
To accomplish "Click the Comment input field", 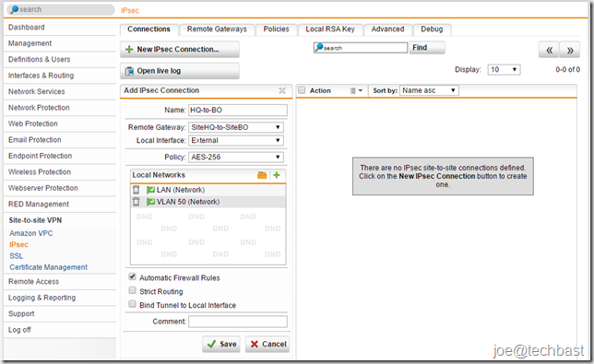I will pyautogui.click(x=238, y=322).
